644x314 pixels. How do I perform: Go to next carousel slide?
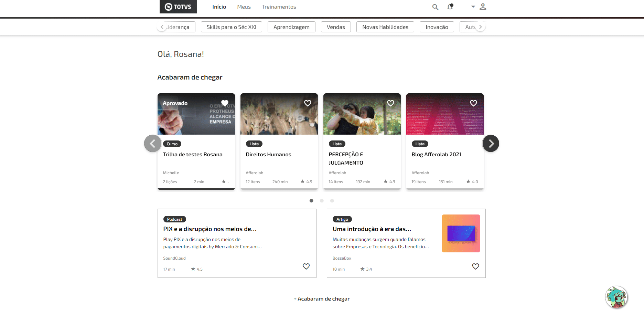491,143
